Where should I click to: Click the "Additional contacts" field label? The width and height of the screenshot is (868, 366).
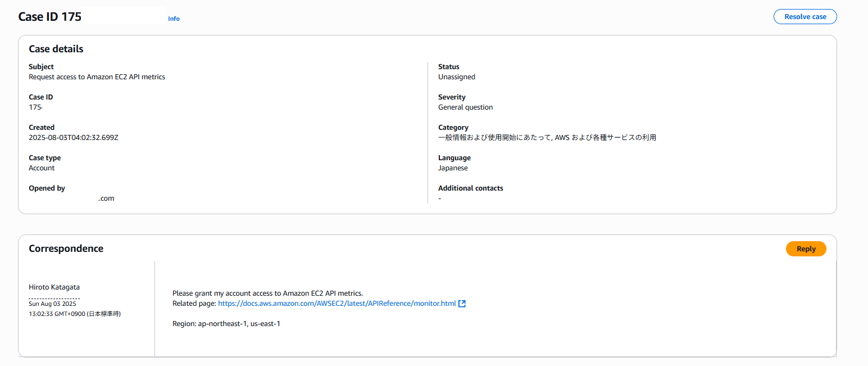click(x=471, y=188)
